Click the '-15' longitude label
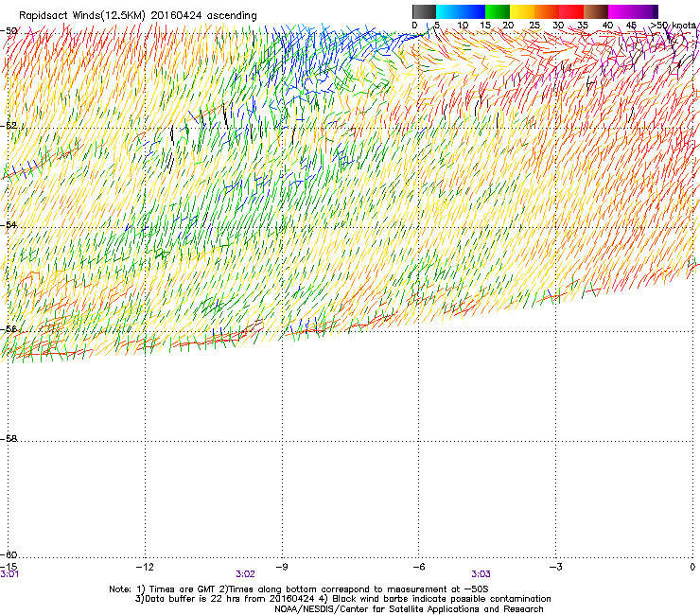700x615 pixels. pyautogui.click(x=9, y=567)
